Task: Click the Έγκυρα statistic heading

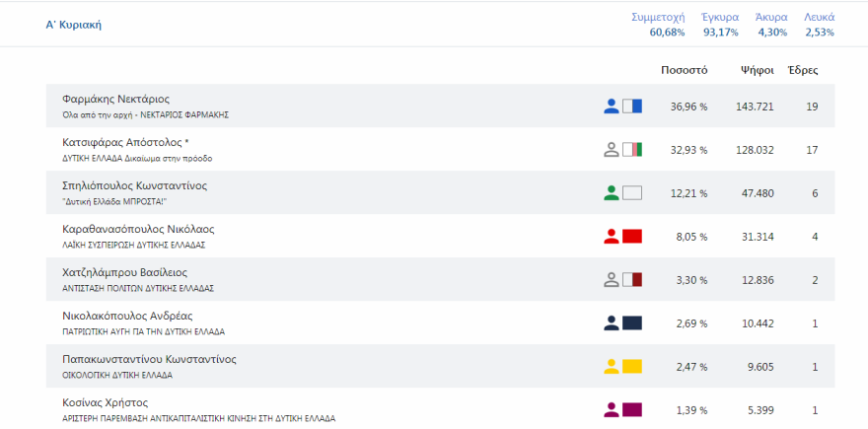Action: pos(720,17)
